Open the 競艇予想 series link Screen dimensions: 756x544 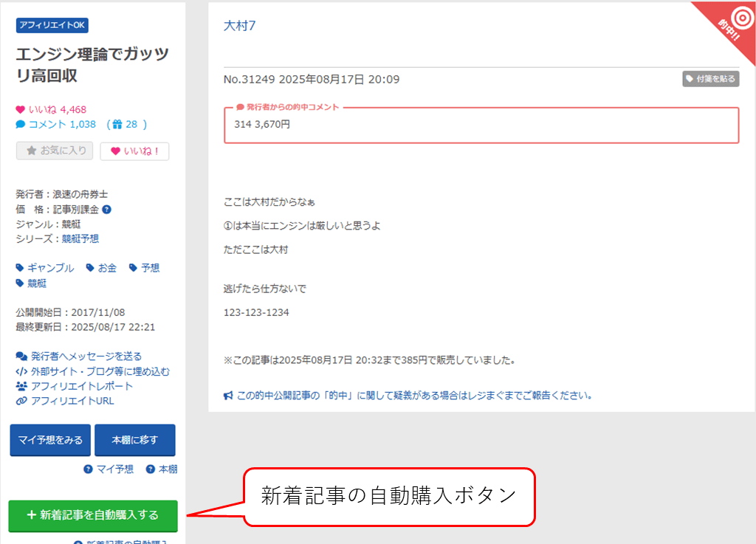80,239
